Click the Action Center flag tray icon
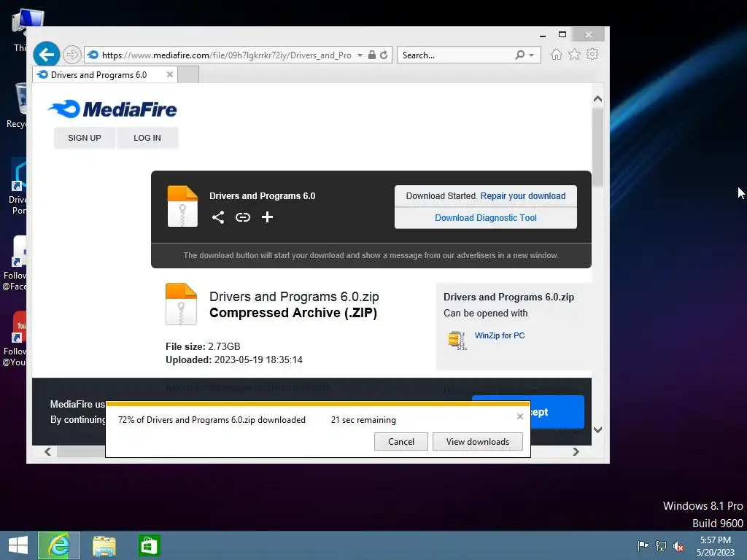The width and height of the screenshot is (747, 560). [643, 545]
